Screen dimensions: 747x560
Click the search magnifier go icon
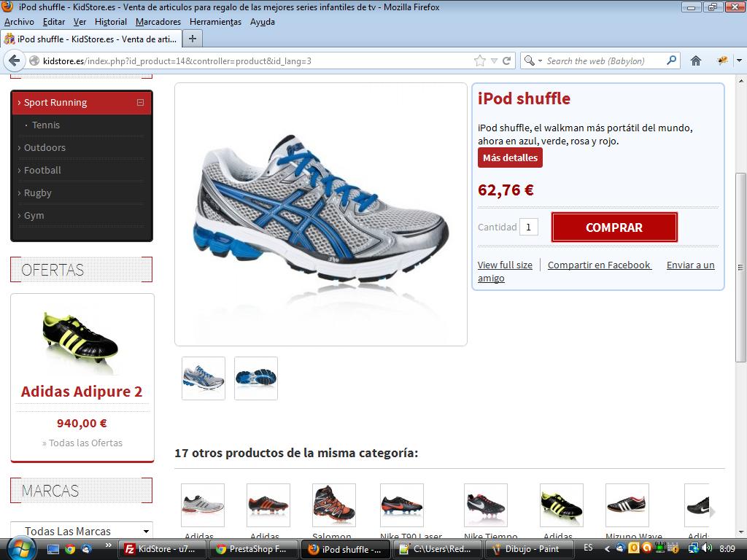pos(671,61)
